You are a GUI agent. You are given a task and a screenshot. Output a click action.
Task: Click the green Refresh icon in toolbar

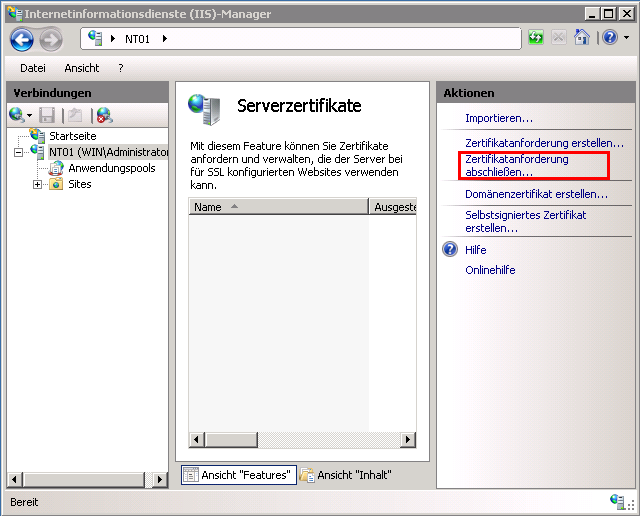point(537,38)
